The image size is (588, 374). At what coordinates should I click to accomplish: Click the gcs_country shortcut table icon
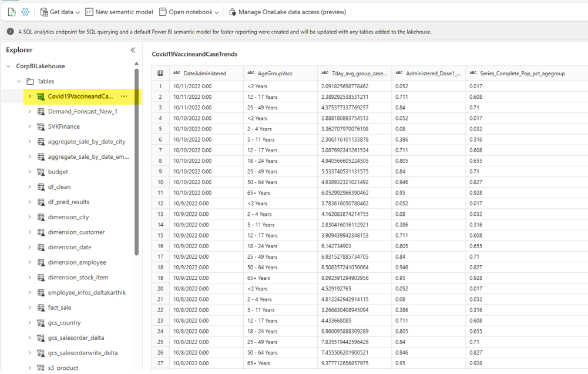[x=41, y=323]
